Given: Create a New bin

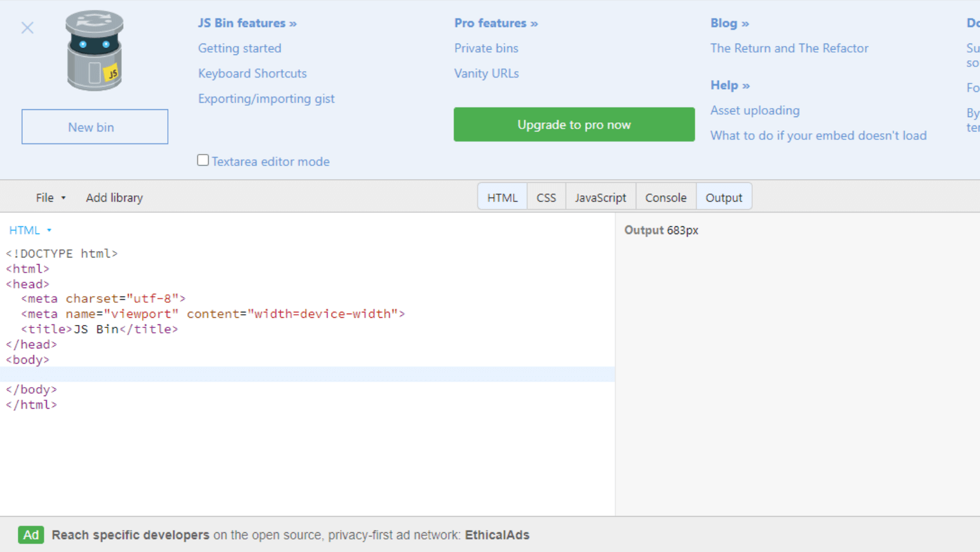Looking at the screenshot, I should coord(94,127).
